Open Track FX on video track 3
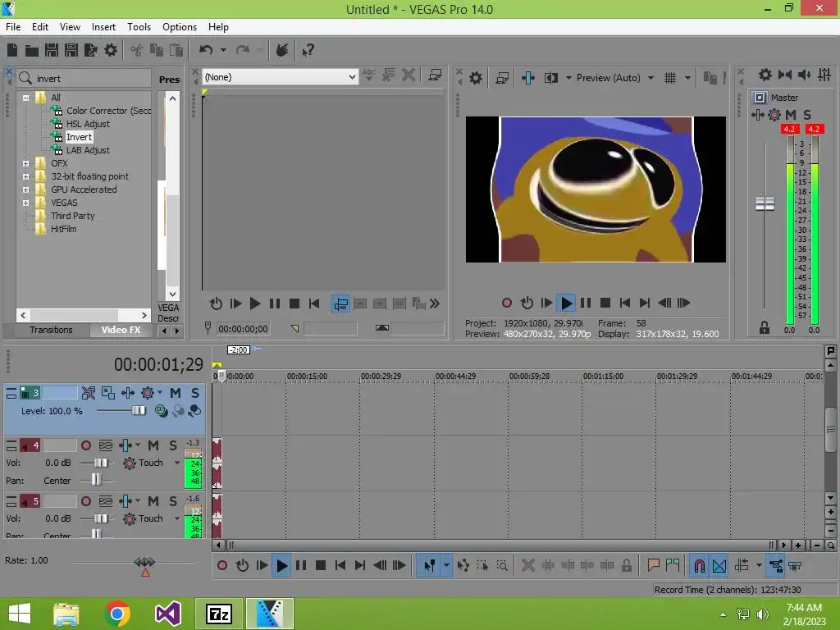840x630 pixels. [x=127, y=393]
